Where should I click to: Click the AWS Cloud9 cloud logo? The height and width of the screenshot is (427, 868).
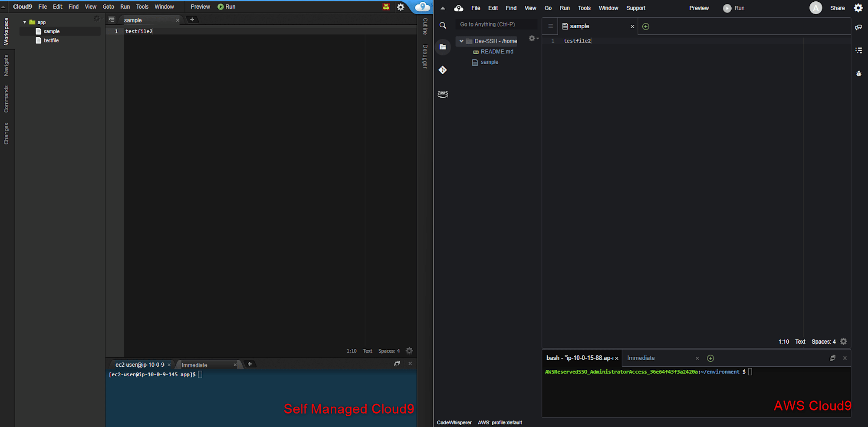(x=459, y=8)
